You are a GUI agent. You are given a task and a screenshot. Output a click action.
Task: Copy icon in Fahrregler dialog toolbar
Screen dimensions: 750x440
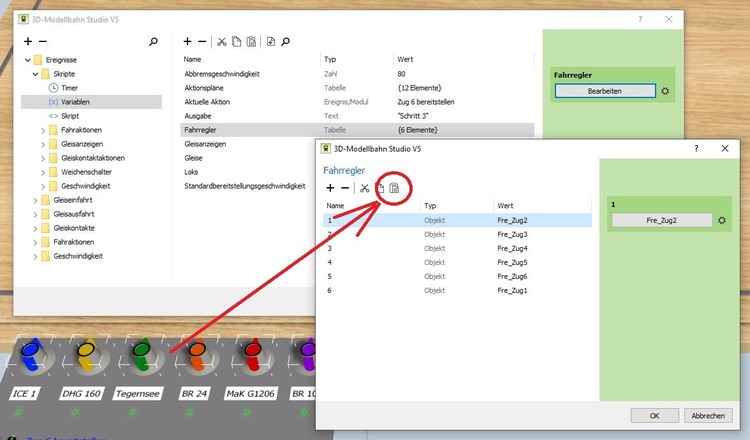coord(380,188)
